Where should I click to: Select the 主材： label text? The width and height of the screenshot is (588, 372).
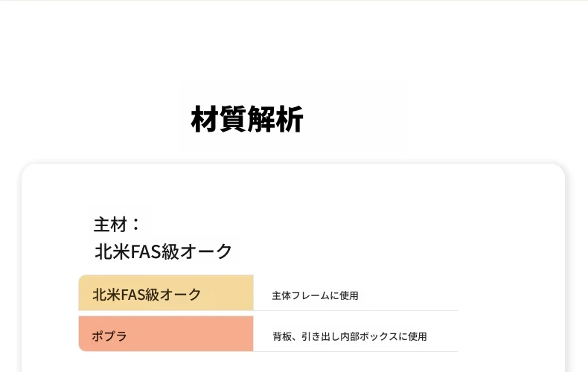pyautogui.click(x=117, y=224)
